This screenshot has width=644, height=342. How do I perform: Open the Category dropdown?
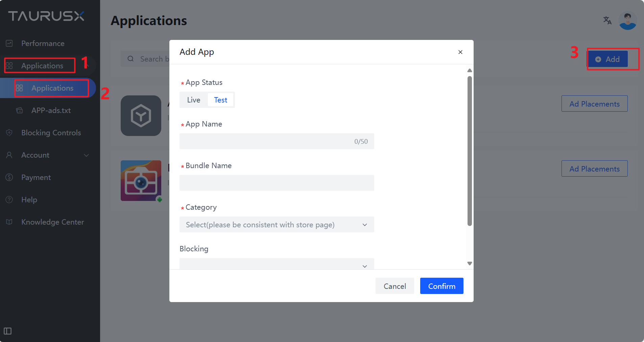point(277,225)
